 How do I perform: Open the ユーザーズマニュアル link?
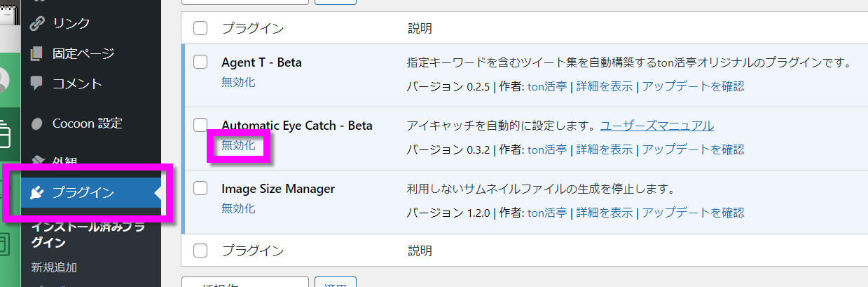coord(657,126)
